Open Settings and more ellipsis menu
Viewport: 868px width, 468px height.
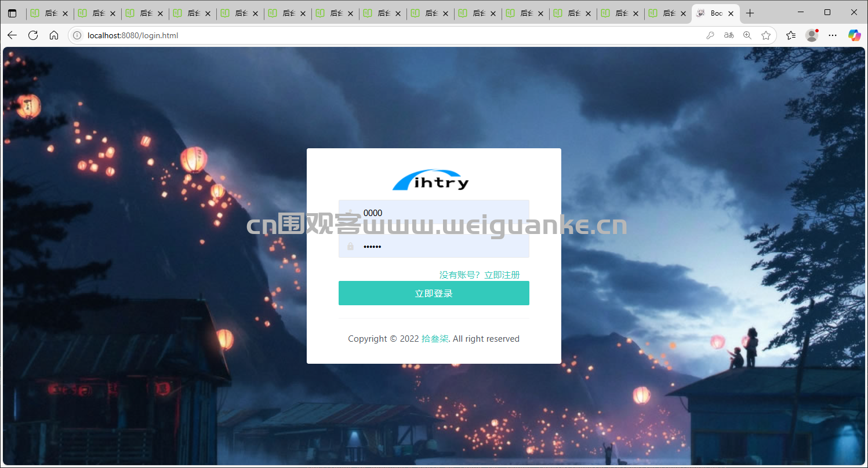click(x=833, y=35)
